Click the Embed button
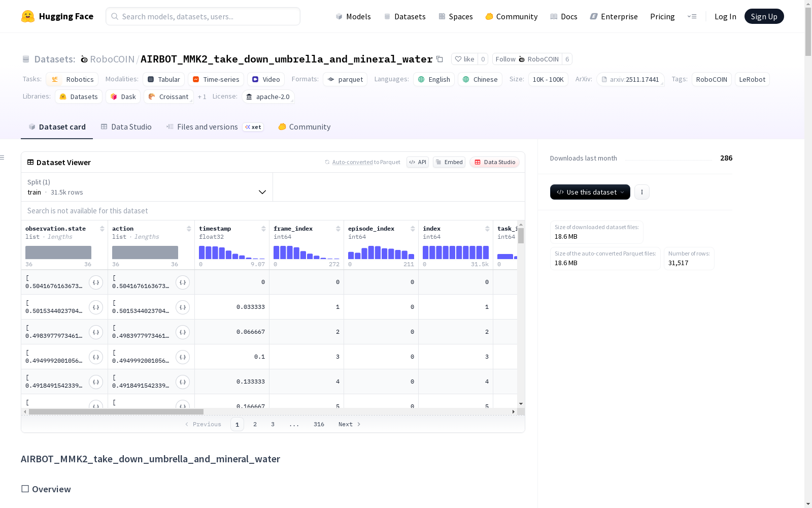The image size is (812, 508). tap(449, 162)
